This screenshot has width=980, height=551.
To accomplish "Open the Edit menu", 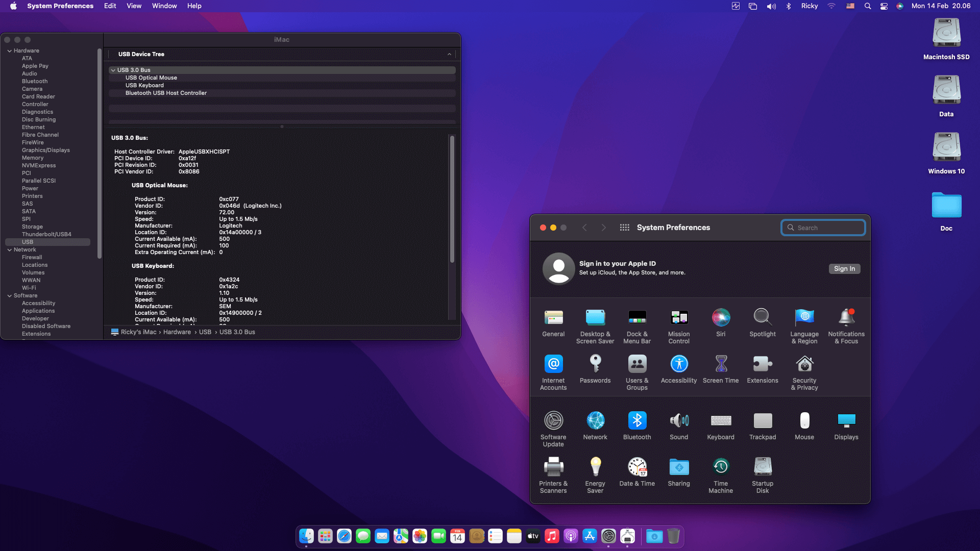I will point(110,6).
